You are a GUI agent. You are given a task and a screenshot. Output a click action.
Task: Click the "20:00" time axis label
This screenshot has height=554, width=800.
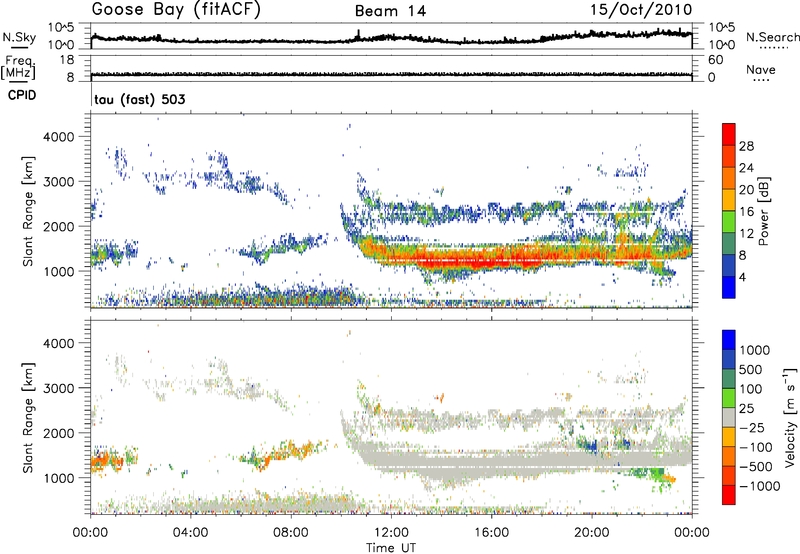pyautogui.click(x=591, y=533)
